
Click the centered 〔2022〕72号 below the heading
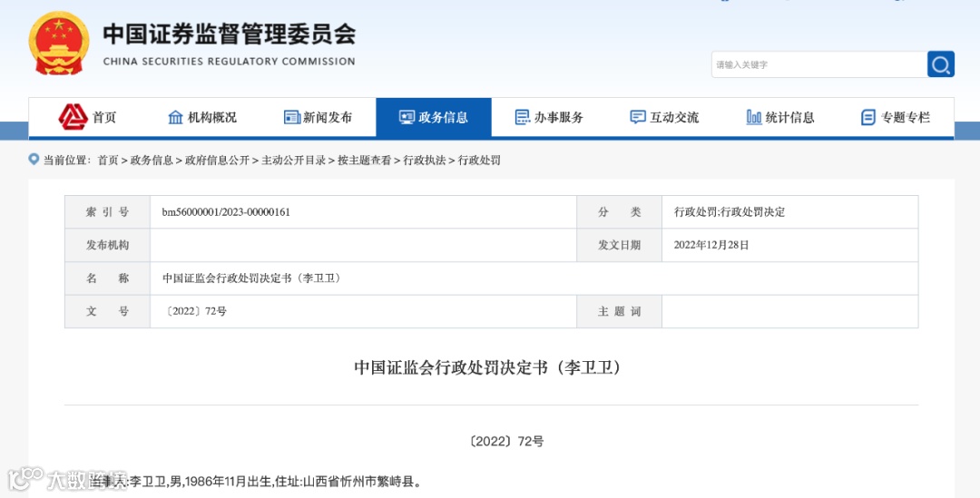pyautogui.click(x=506, y=441)
